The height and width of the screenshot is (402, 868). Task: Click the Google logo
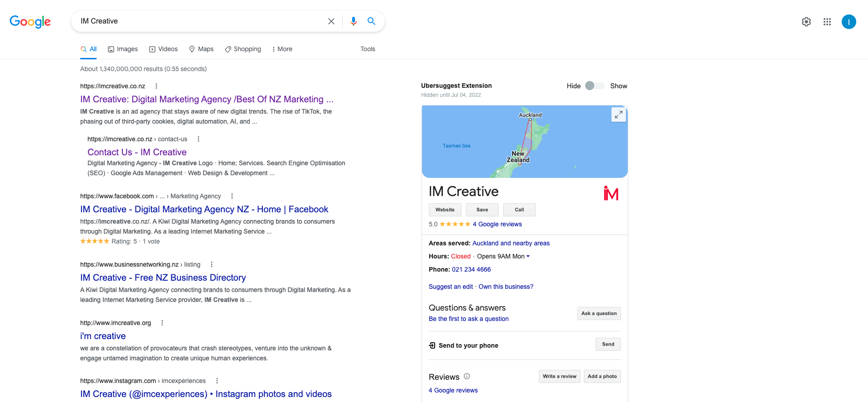click(30, 21)
